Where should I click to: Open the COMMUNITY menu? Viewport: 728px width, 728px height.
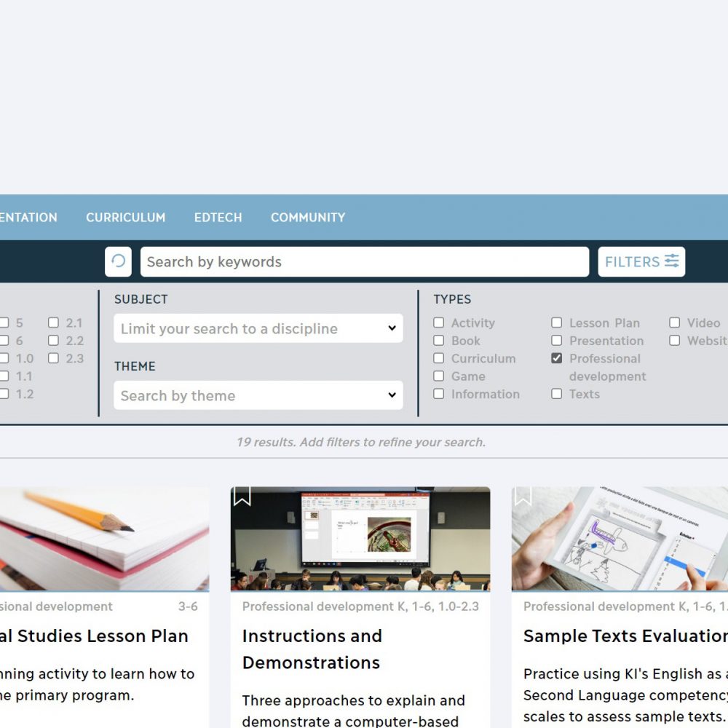tap(308, 217)
